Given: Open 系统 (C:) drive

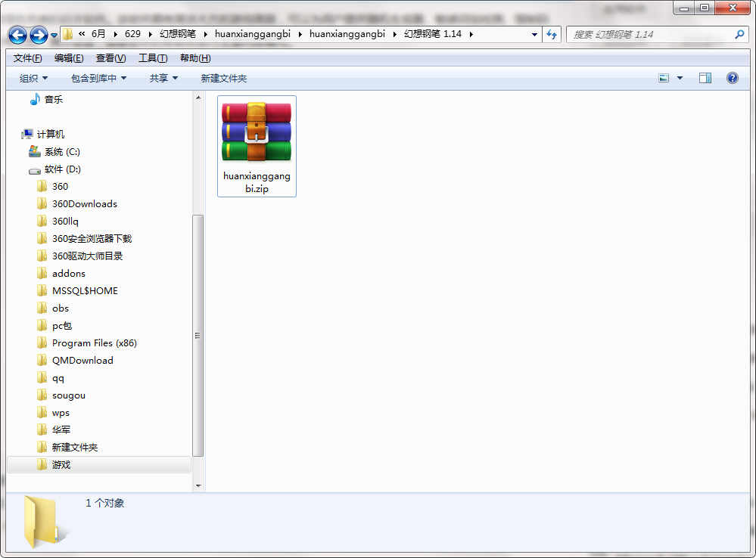Looking at the screenshot, I should 62,152.
